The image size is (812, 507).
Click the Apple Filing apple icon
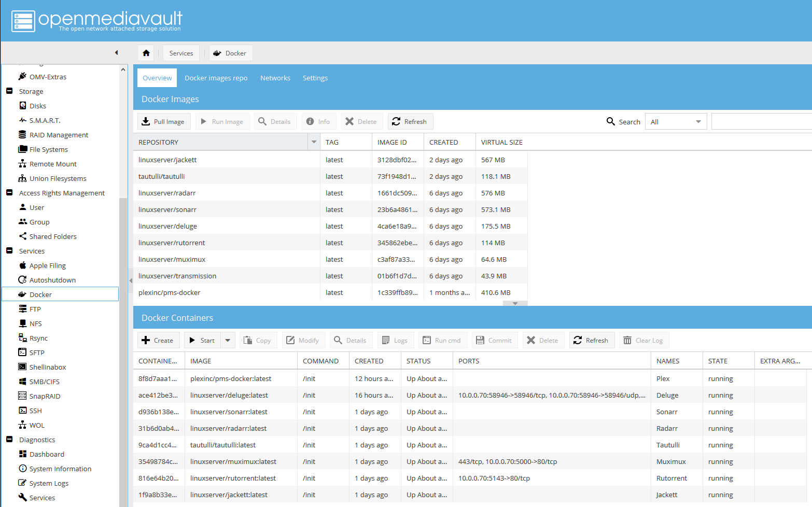[22, 265]
